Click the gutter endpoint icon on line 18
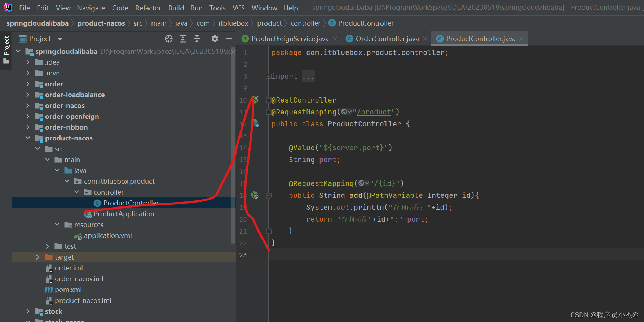This screenshot has width=644, height=322. pyautogui.click(x=255, y=195)
